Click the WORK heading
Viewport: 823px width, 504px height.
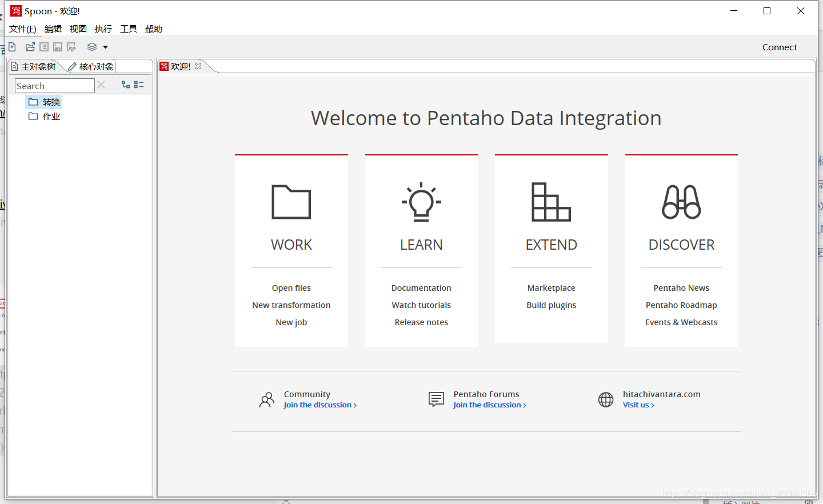(x=291, y=245)
